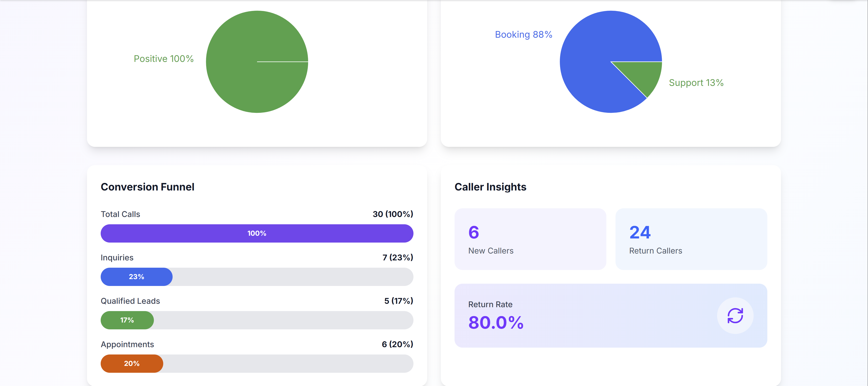Viewport: 868px width, 386px height.
Task: Click the blue Inquiries 23% bar
Action: coord(137,277)
